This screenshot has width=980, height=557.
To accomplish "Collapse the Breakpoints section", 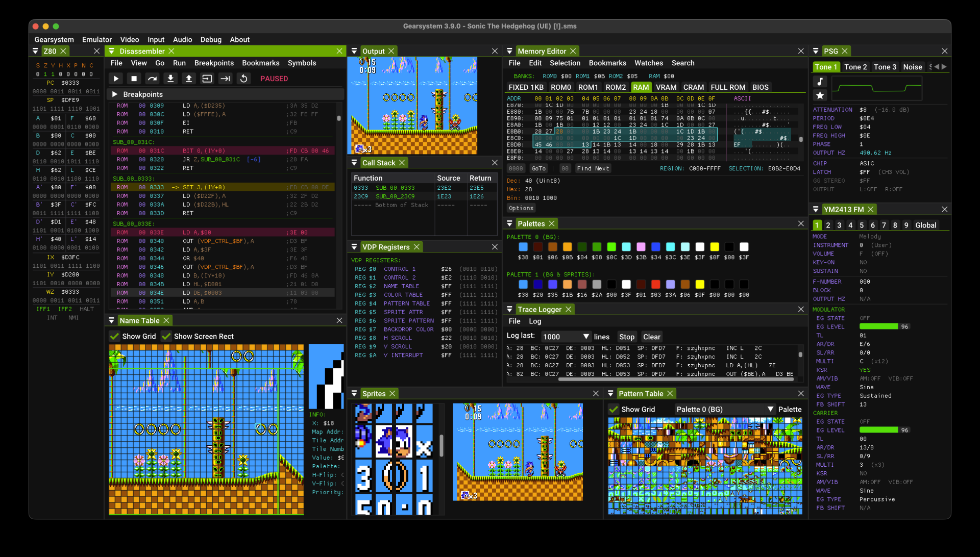I will (115, 94).
